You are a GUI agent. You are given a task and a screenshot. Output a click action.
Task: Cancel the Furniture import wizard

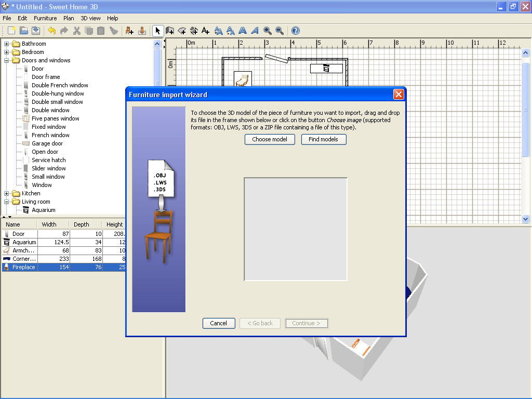coord(218,323)
